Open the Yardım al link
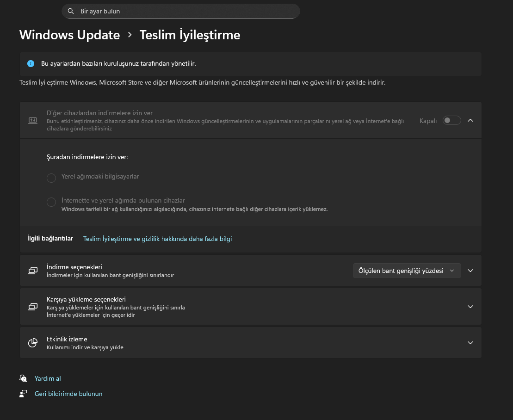The image size is (513, 420). (x=48, y=378)
